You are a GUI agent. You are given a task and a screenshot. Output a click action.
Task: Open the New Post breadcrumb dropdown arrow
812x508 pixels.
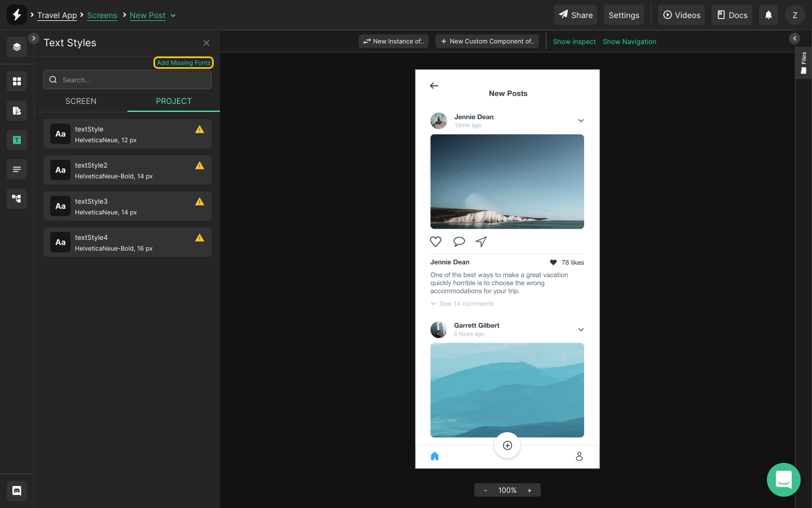pyautogui.click(x=173, y=16)
